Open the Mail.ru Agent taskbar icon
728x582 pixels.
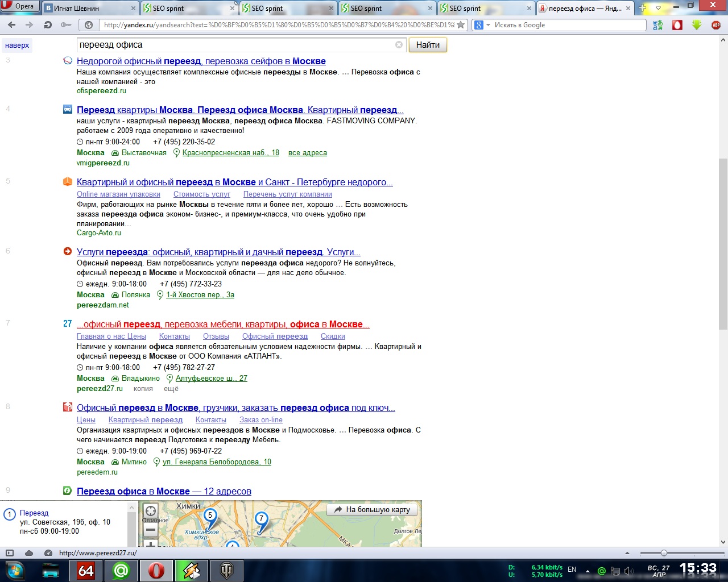pos(121,571)
